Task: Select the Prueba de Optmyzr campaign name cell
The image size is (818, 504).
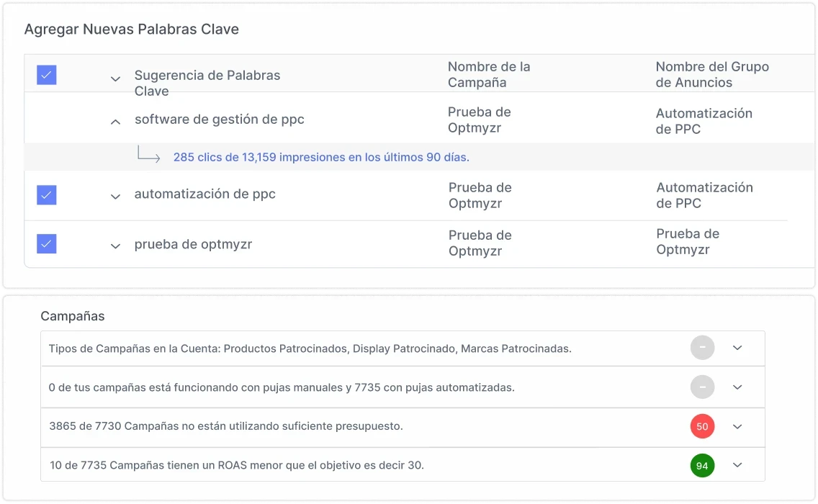Action: [x=480, y=120]
